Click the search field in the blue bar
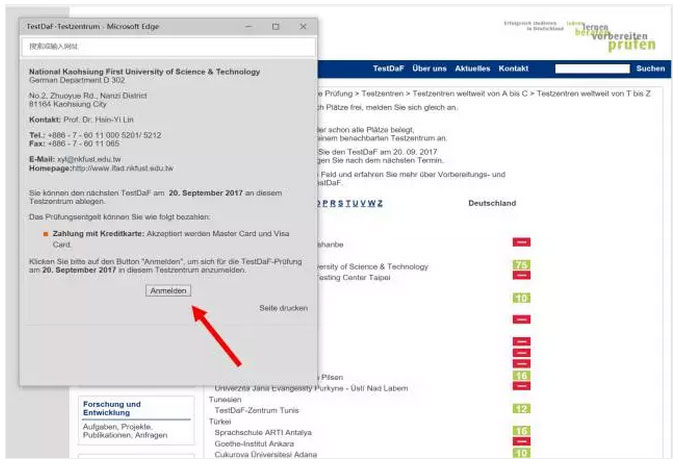This screenshot has width=678, height=464. tap(592, 69)
